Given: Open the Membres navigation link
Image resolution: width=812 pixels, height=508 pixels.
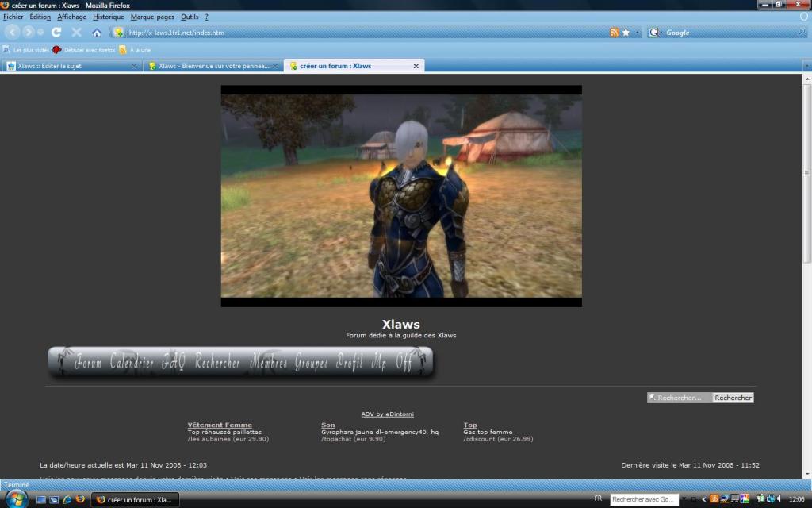Looking at the screenshot, I should click(268, 362).
